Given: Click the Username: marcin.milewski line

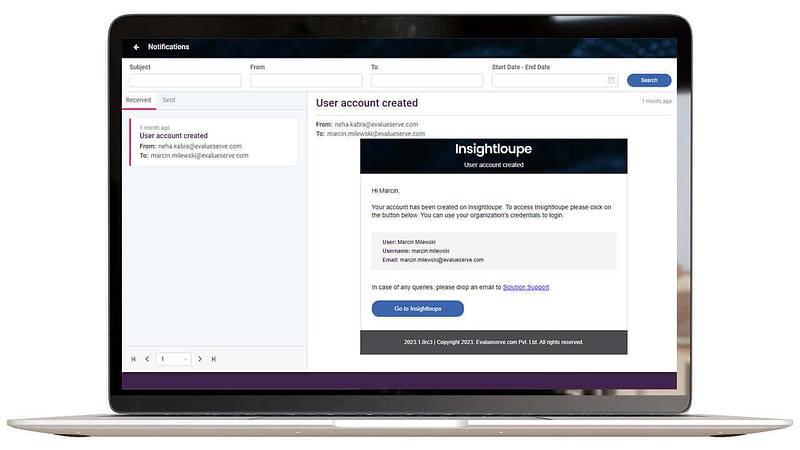Looking at the screenshot, I should pos(416,251).
